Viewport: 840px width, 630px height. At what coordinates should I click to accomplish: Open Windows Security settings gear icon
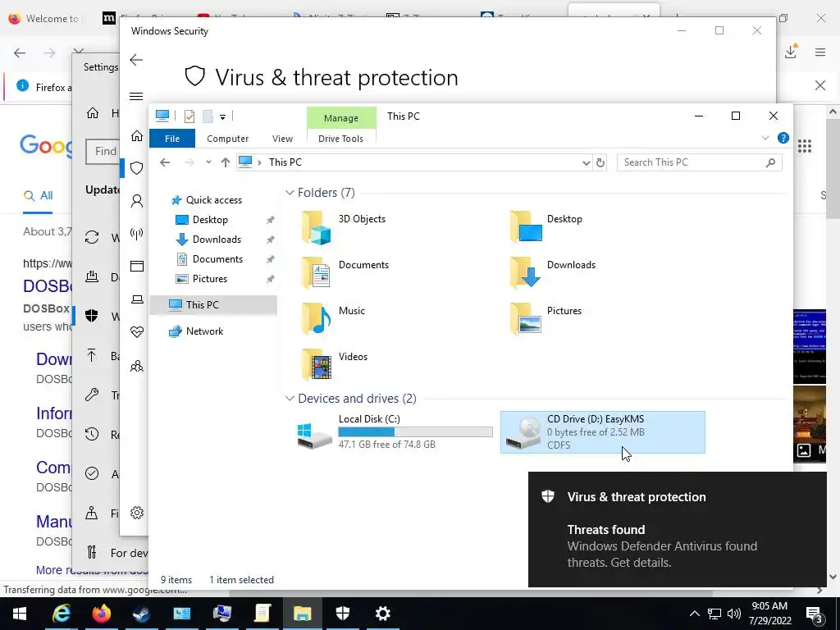(x=137, y=513)
